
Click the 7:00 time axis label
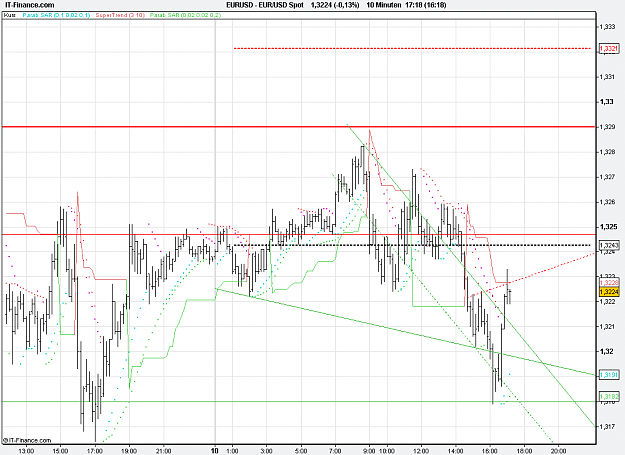tap(335, 451)
